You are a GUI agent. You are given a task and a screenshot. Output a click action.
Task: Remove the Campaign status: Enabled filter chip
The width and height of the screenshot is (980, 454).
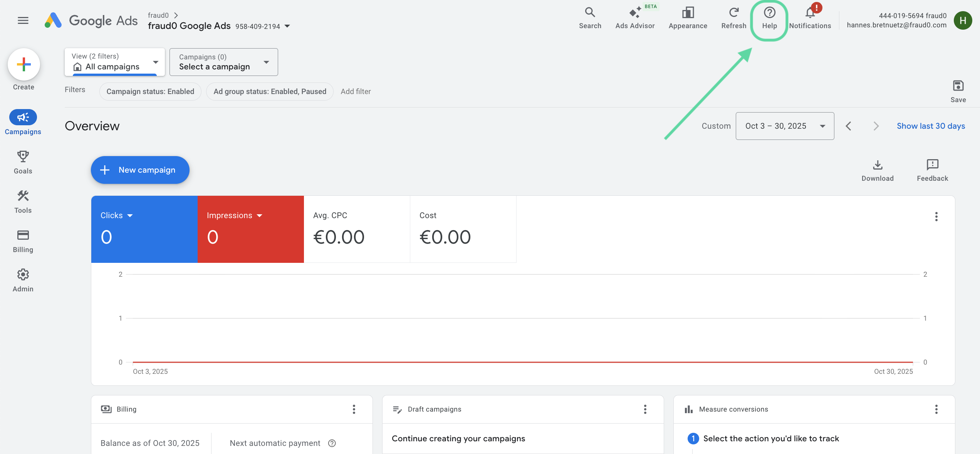(150, 91)
